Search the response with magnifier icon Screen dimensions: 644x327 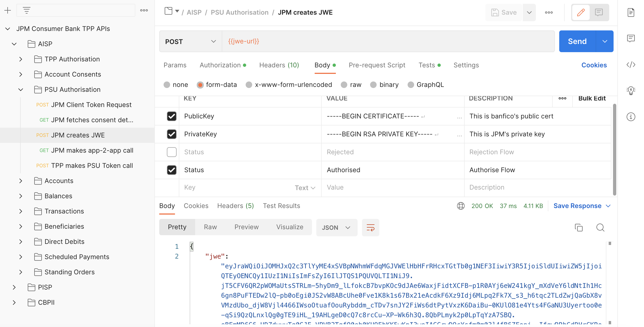coord(600,228)
